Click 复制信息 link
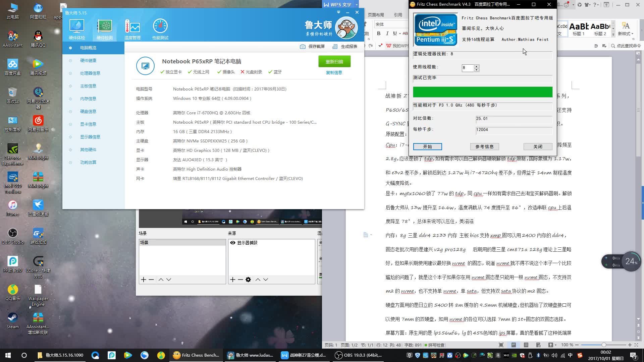The width and height of the screenshot is (644, 362). coord(334,73)
